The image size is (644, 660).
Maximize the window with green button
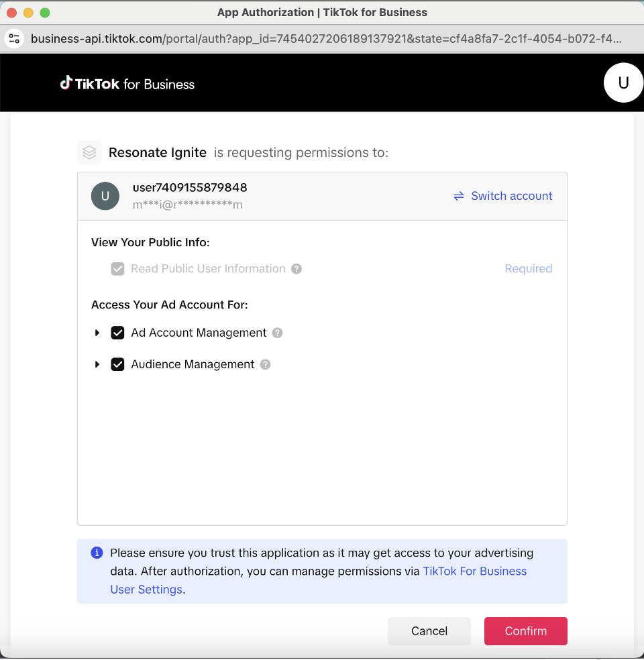pos(45,13)
